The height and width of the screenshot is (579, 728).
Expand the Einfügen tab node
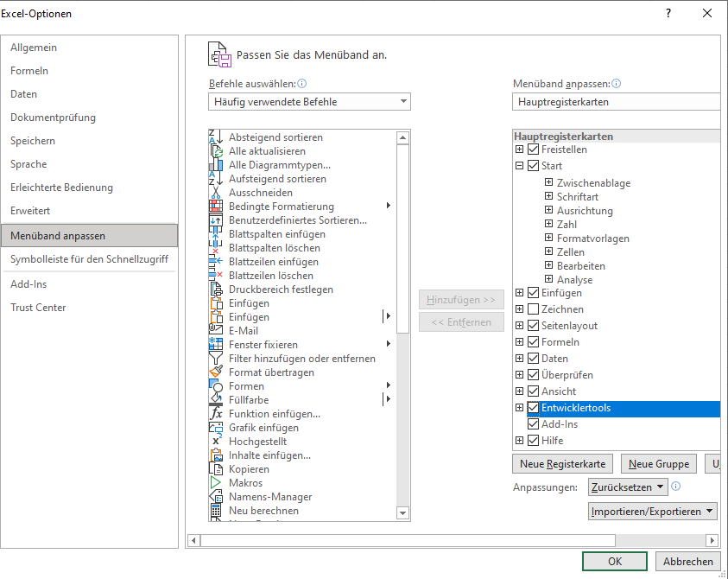(x=520, y=293)
